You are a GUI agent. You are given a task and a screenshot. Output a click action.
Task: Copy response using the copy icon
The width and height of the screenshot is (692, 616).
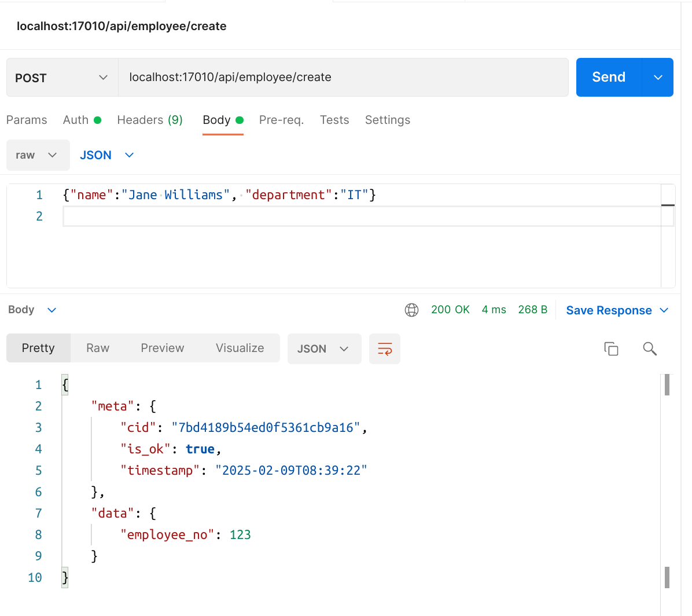click(611, 349)
